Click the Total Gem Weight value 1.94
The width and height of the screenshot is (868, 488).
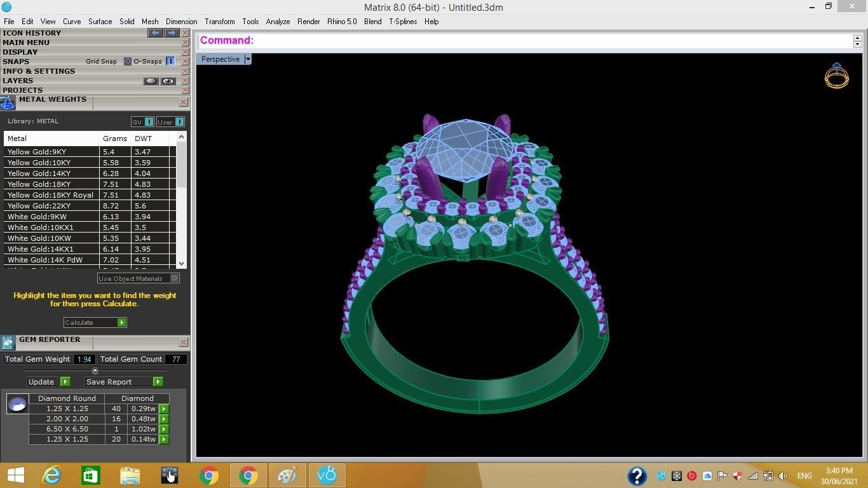coord(84,359)
